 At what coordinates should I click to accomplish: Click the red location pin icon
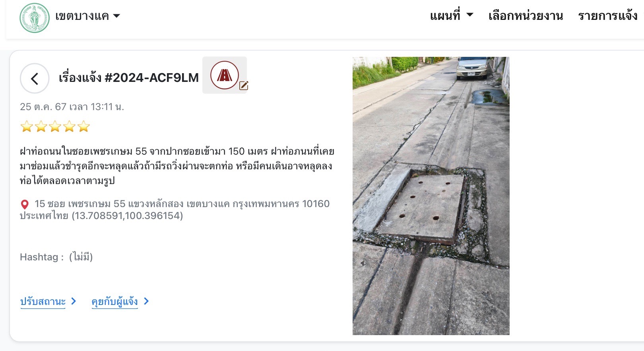coord(25,204)
